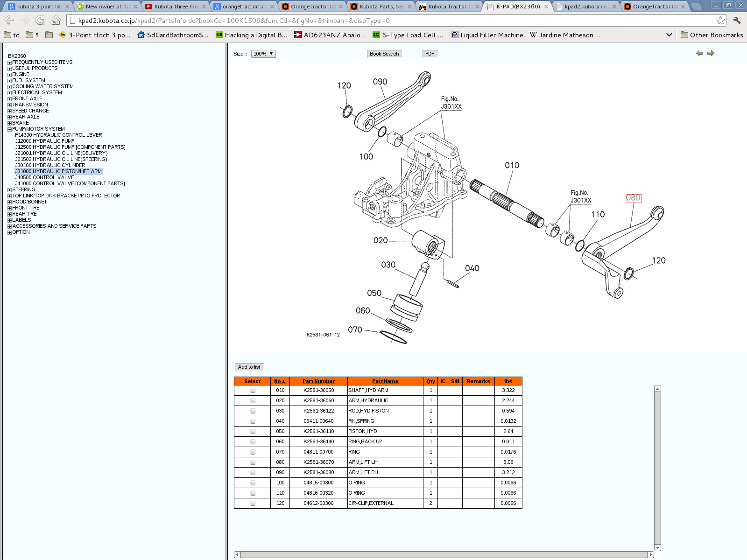747x560 pixels.
Task: Switch to 'Kubota Parts, Service' tab
Action: coord(381,7)
